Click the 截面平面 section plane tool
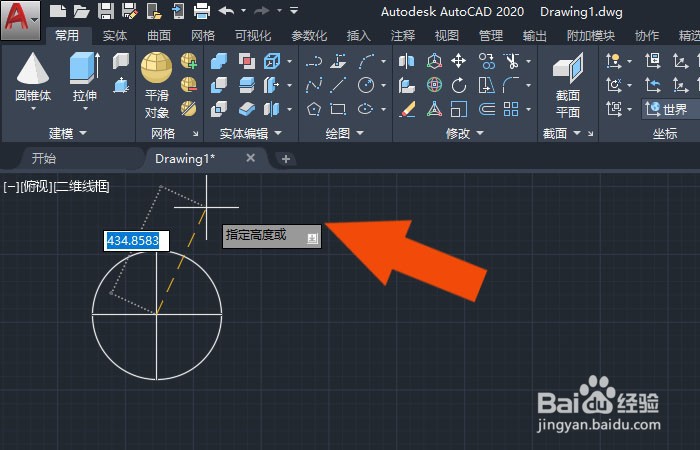The width and height of the screenshot is (700, 450). pyautogui.click(x=568, y=85)
